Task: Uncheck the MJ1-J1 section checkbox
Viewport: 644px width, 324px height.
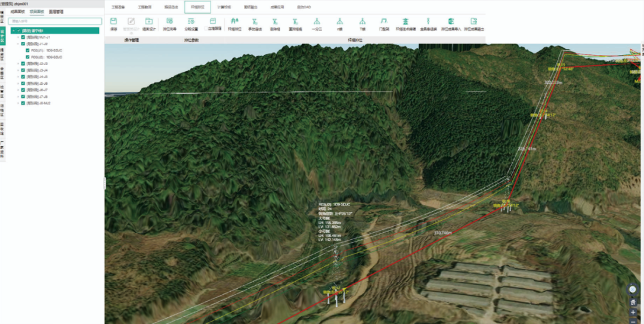Action: (x=23, y=37)
